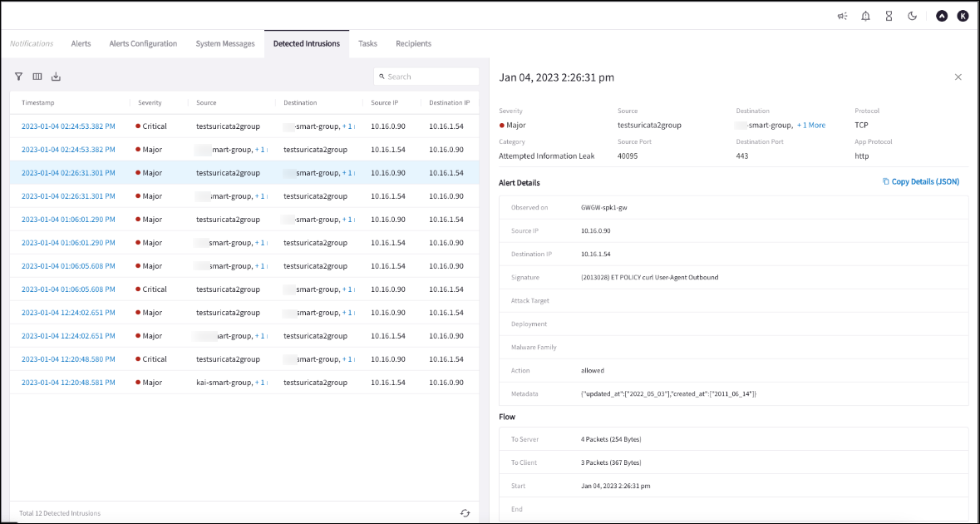Click in the Search input field
Viewport: 980px width, 524px height.
431,77
